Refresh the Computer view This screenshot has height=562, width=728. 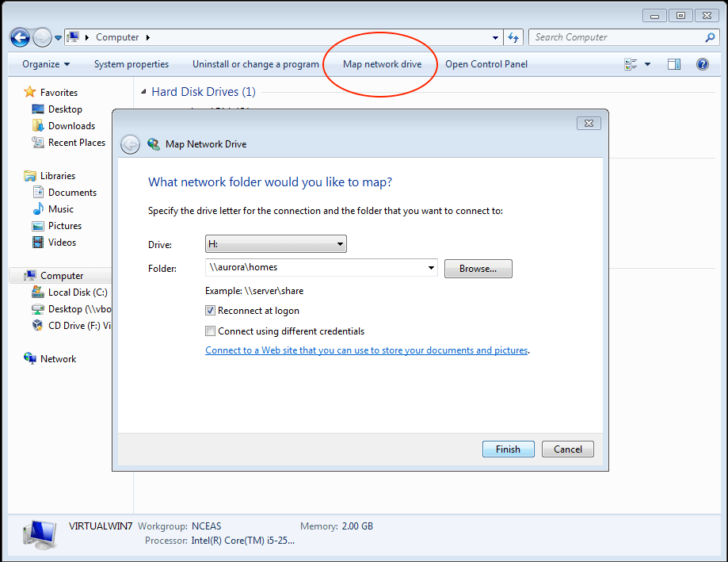coord(512,37)
